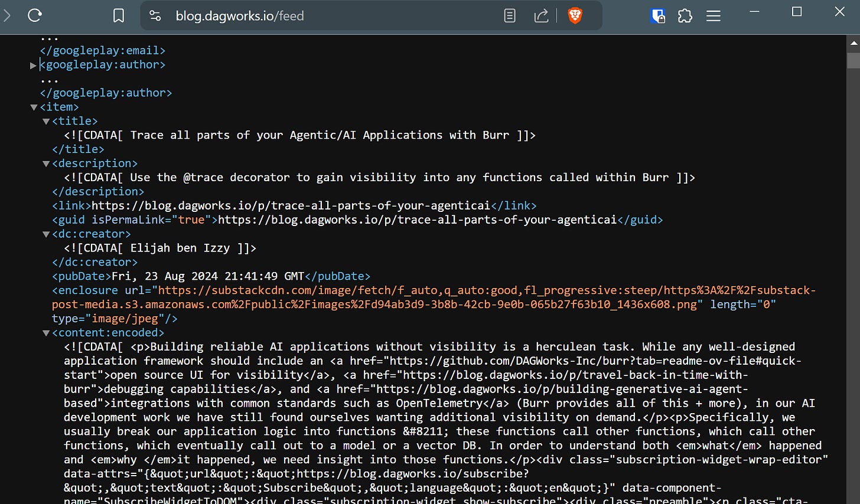The width and height of the screenshot is (860, 504).
Task: Click the type="image/jpeg" attribute text
Action: pos(109,319)
